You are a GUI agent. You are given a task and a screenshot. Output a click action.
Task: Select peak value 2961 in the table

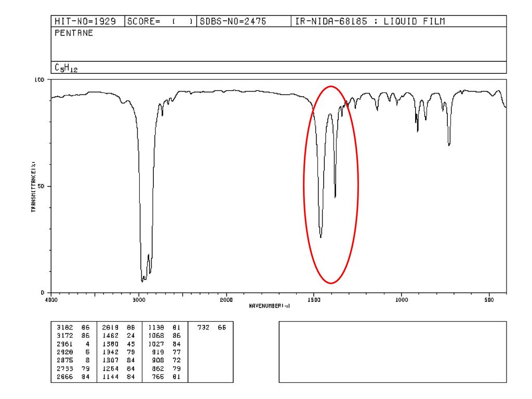point(65,344)
